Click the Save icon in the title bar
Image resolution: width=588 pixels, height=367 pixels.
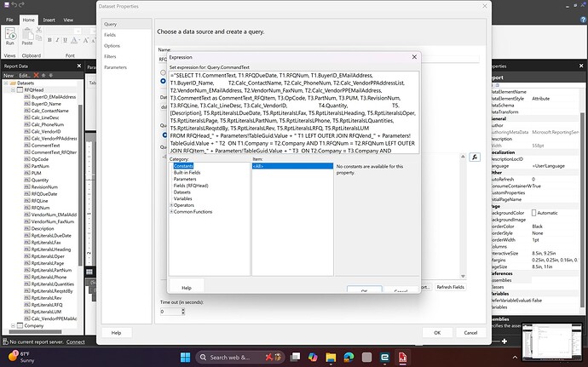[6, 4]
